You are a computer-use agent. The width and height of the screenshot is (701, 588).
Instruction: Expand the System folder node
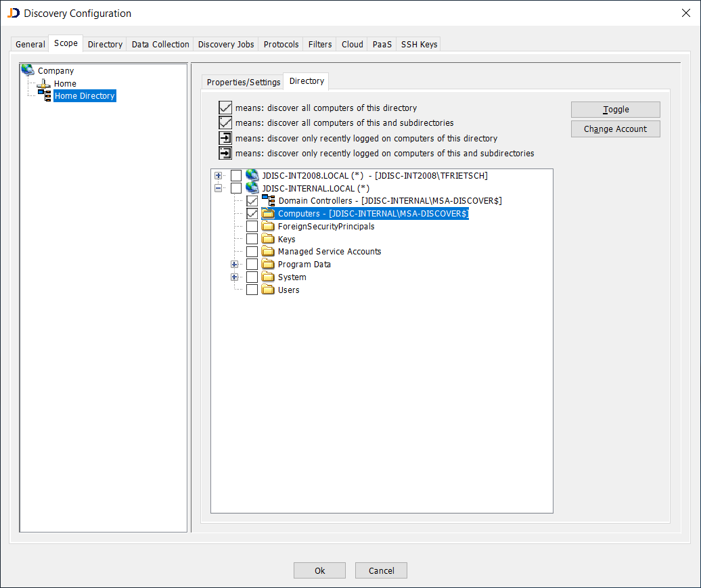(x=234, y=276)
